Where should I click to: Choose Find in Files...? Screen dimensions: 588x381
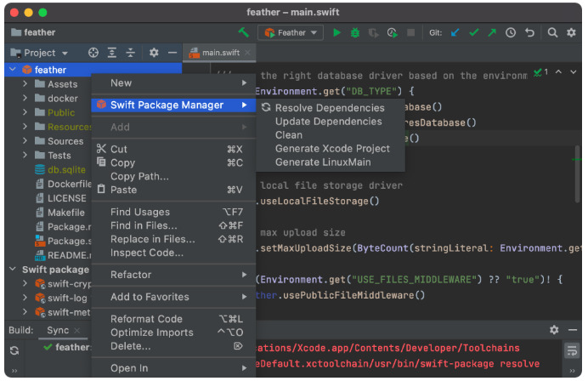(x=173, y=225)
